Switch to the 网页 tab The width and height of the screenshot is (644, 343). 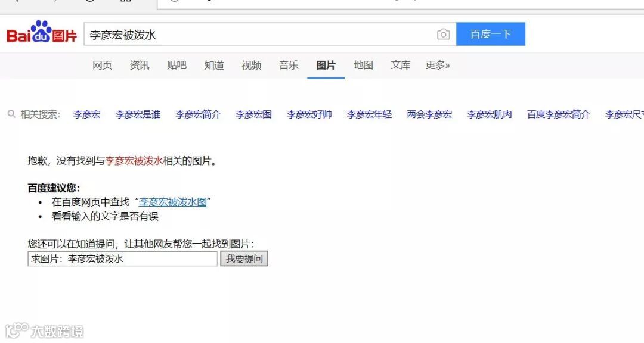(103, 66)
